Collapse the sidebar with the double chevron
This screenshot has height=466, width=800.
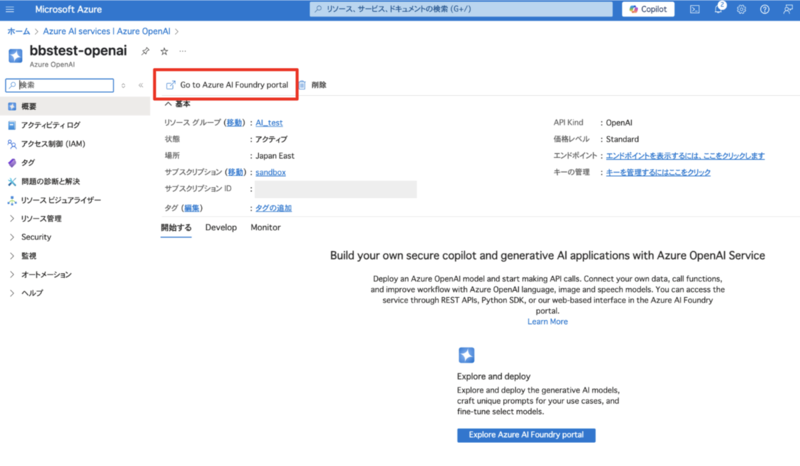tap(141, 85)
